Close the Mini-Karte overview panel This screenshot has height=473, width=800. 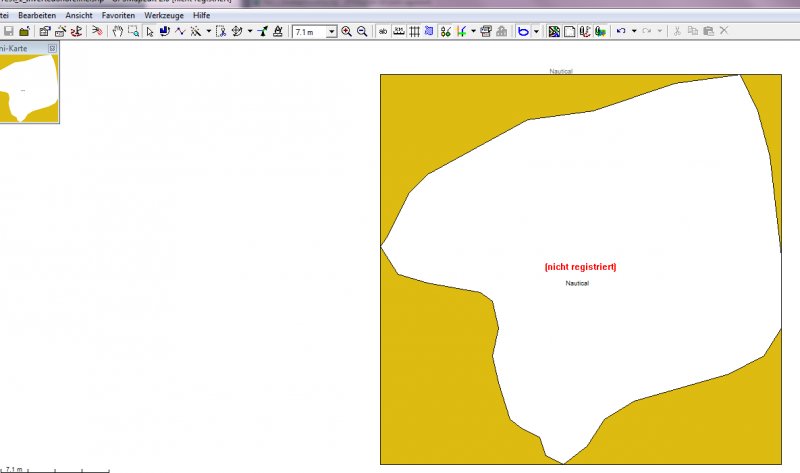[52, 48]
